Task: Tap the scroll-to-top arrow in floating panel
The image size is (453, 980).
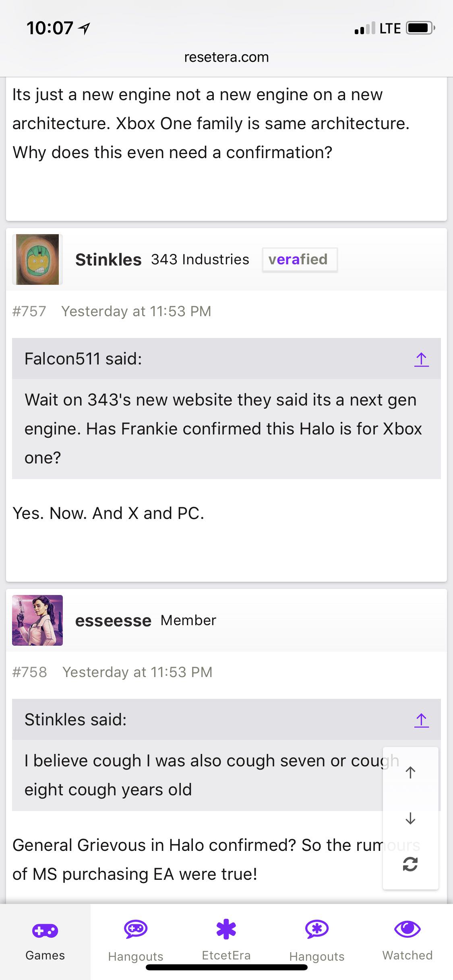Action: point(410,772)
